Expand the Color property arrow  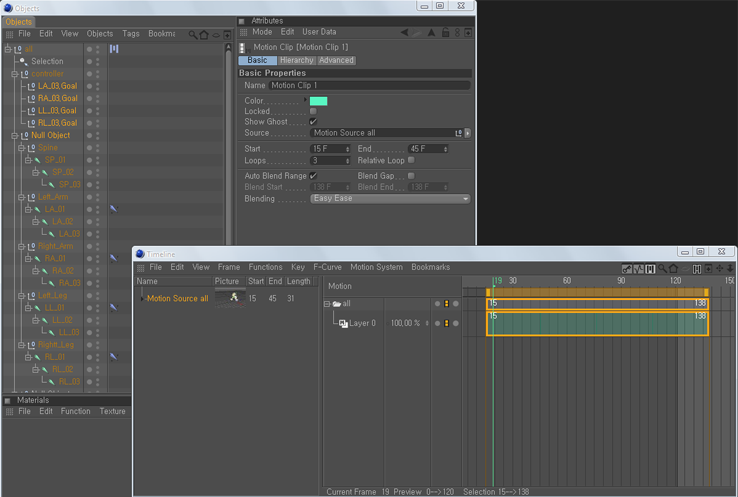coord(305,100)
